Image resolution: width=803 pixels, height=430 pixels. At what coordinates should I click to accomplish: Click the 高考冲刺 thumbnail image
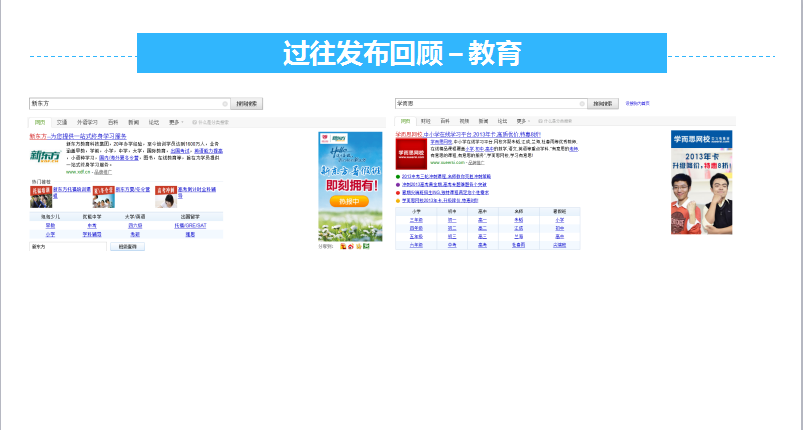(x=166, y=197)
